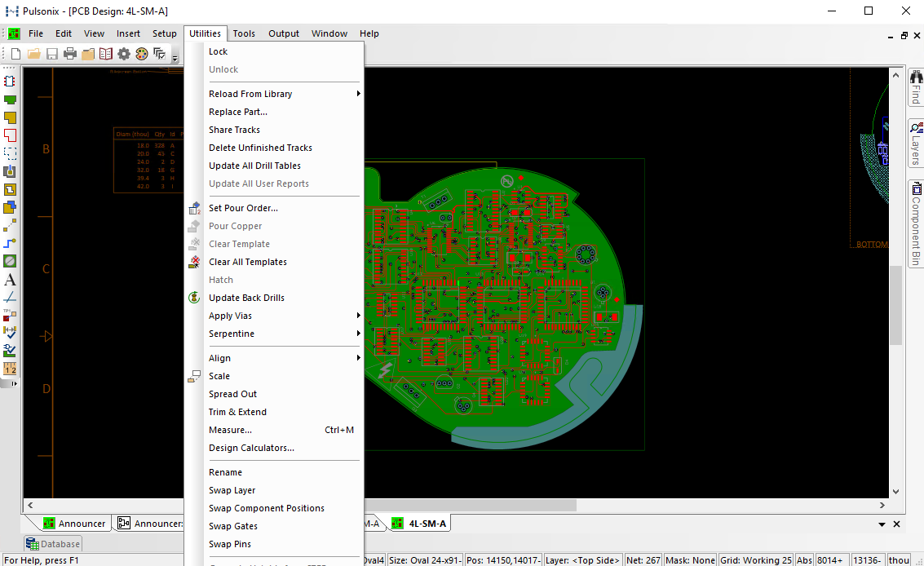This screenshot has height=566, width=924.
Task: Choose Clear All Templates
Action: (x=274, y=262)
